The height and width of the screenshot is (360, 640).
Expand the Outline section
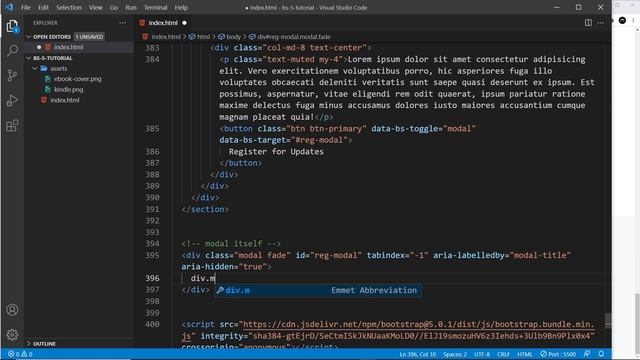44,344
